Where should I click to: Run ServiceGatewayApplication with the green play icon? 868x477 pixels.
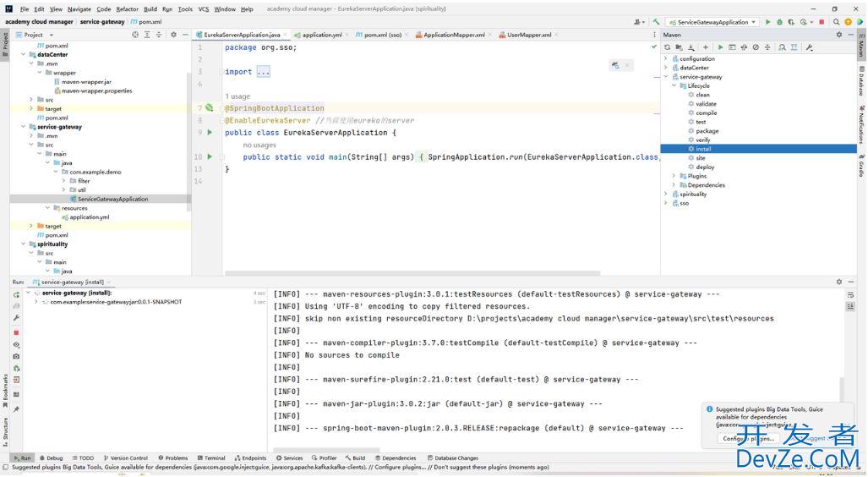coord(767,22)
